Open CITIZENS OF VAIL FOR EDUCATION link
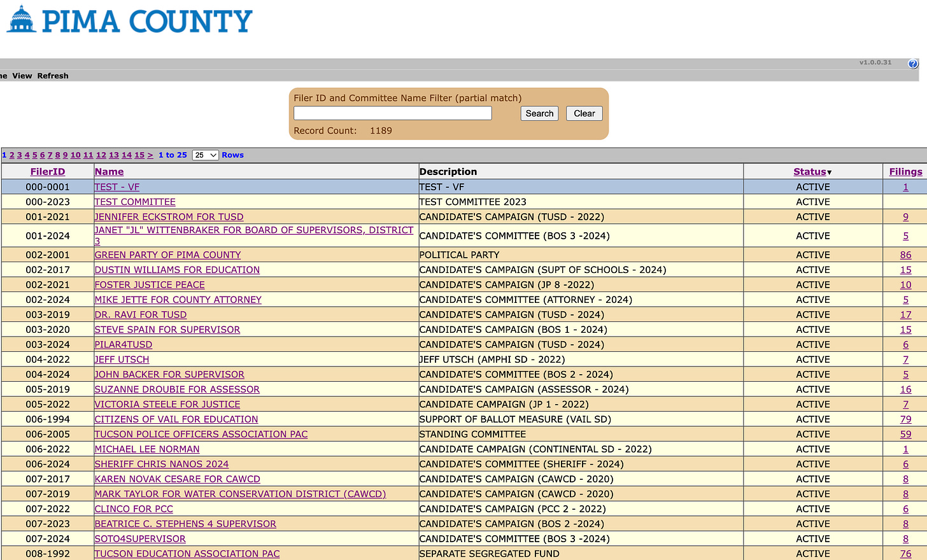927x560 pixels. pyautogui.click(x=176, y=419)
